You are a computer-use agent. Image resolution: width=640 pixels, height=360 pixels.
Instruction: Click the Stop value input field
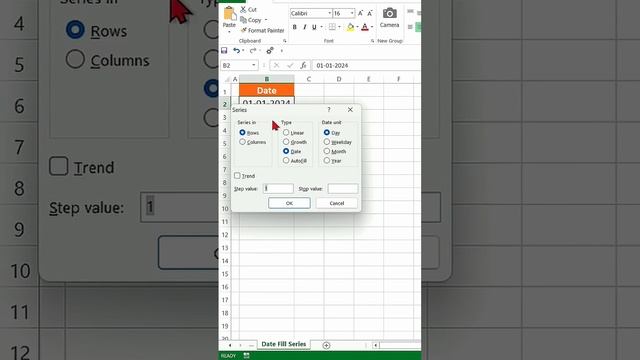click(343, 189)
